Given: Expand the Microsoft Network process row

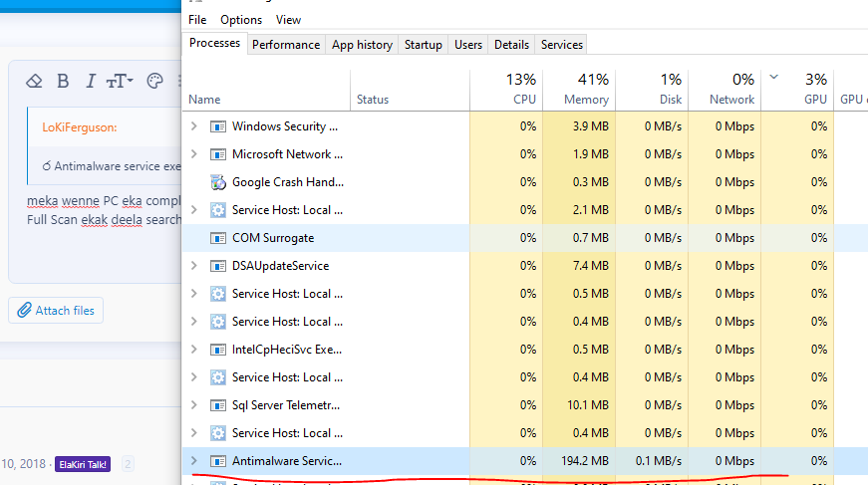Looking at the screenshot, I should (x=194, y=153).
